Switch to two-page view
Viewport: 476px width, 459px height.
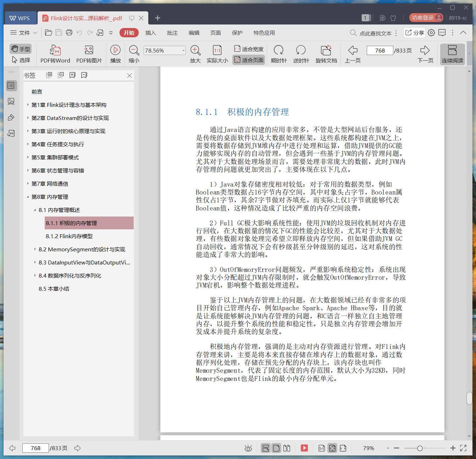[287, 448]
